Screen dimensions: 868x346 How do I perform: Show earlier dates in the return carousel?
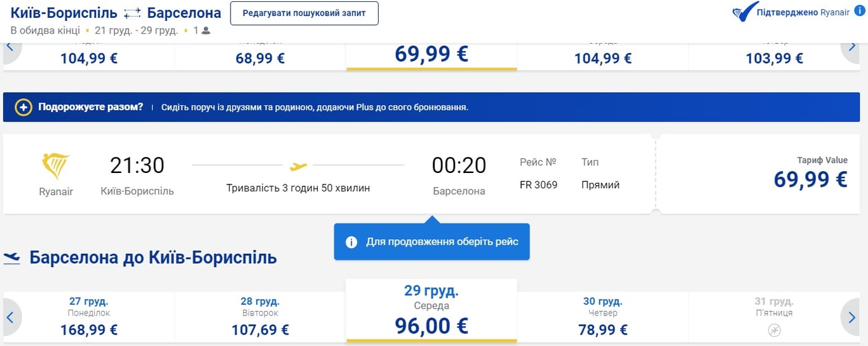pyautogui.click(x=11, y=317)
